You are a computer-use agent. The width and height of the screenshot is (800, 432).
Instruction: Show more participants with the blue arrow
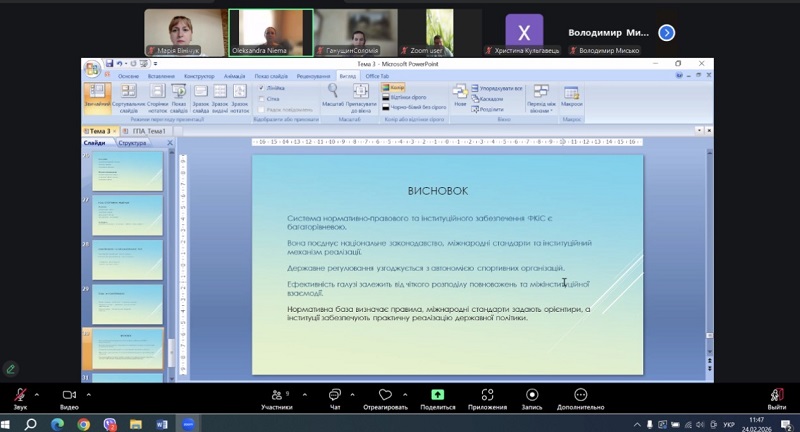pyautogui.click(x=666, y=33)
